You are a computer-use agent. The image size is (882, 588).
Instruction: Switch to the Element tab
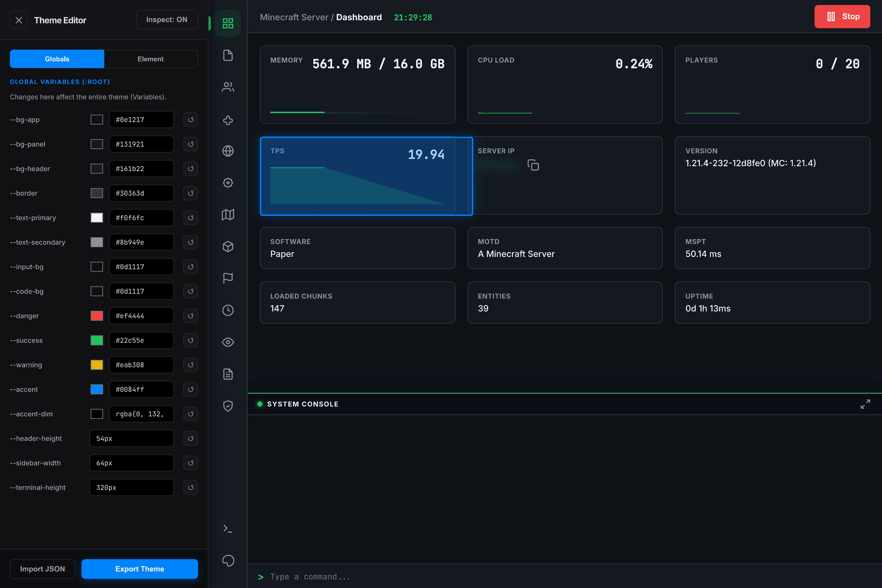click(150, 59)
